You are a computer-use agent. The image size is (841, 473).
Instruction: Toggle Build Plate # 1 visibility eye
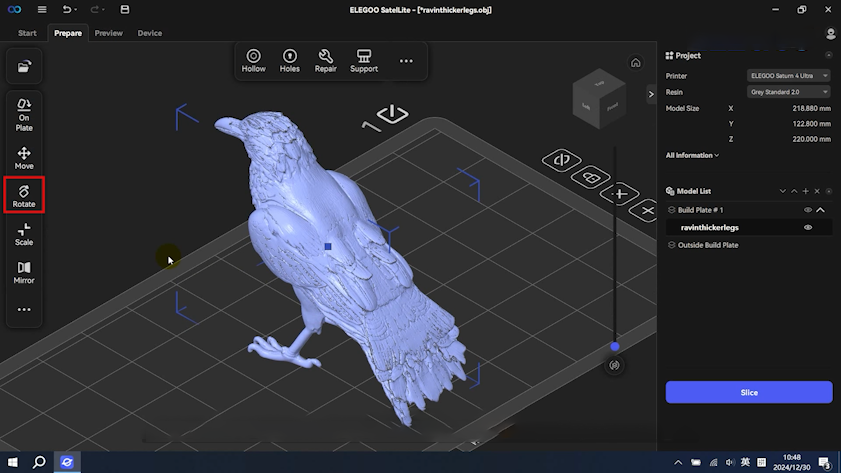click(x=807, y=210)
